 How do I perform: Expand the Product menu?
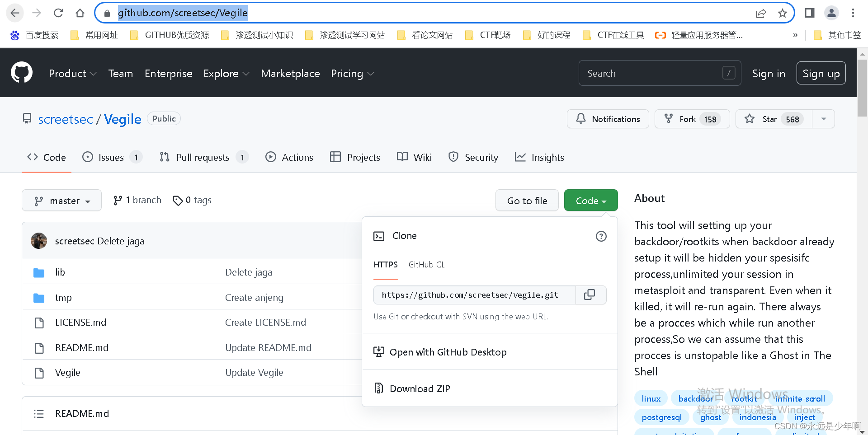pyautogui.click(x=73, y=74)
